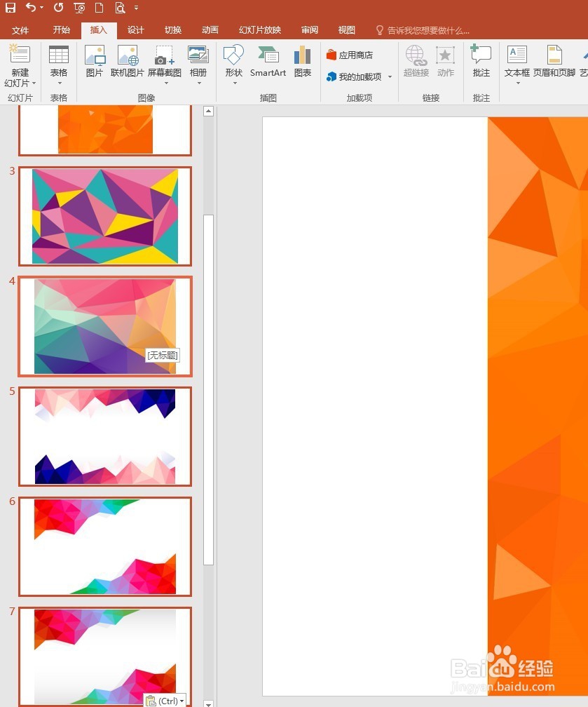Screen dimensions: 588x707
Task: Select slide 7 thumbnail
Action: tap(105, 656)
